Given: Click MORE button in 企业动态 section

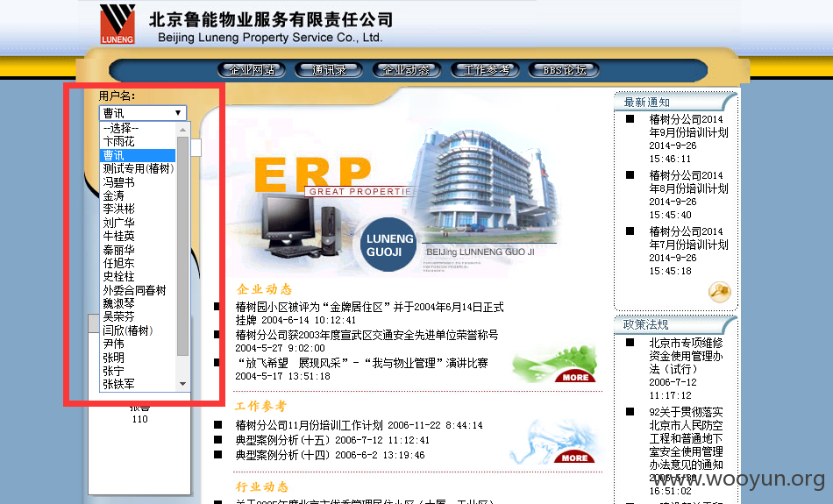Looking at the screenshot, I should coord(575,377).
